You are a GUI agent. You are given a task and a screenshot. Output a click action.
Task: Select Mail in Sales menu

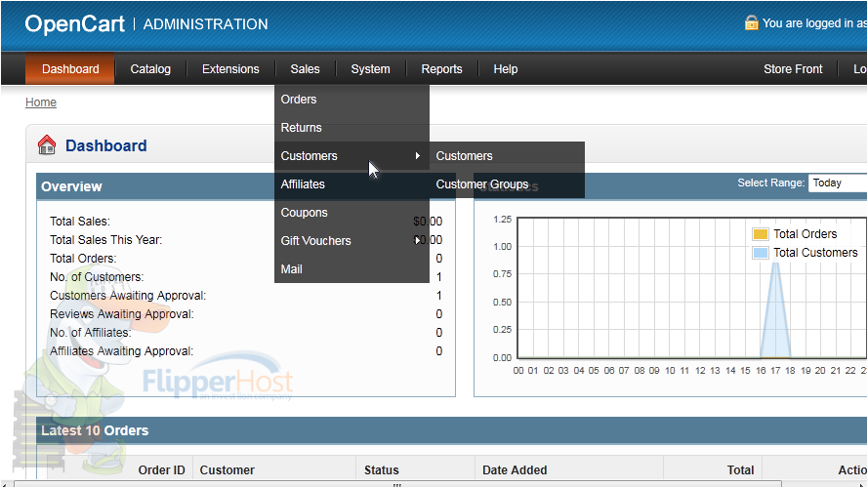tap(351, 269)
